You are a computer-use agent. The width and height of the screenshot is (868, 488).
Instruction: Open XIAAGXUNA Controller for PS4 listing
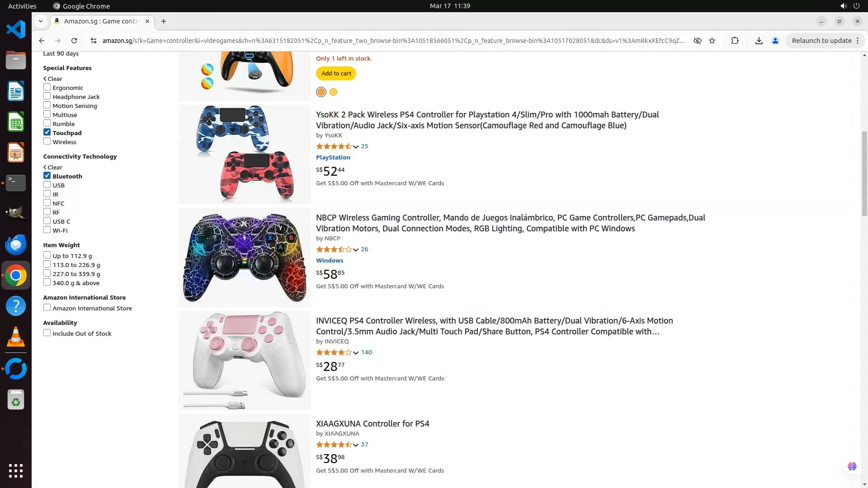(373, 423)
